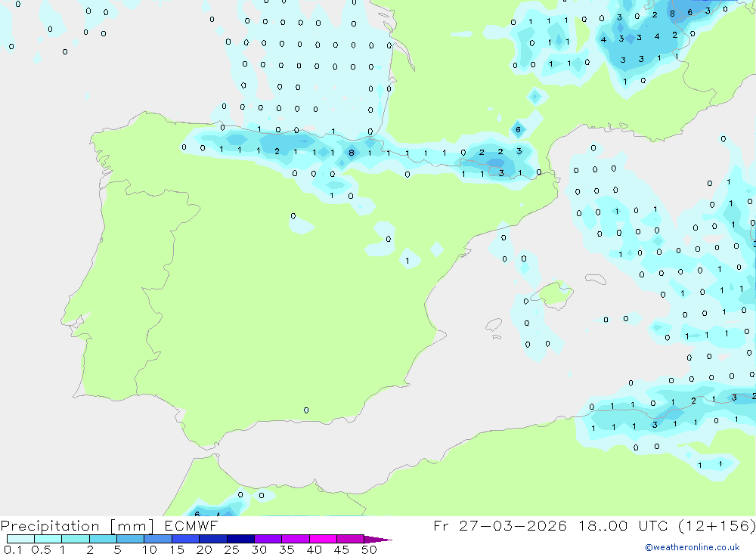Click the 0.5–1 mm legend color box
The width and height of the screenshot is (756, 554).
tap(48, 539)
